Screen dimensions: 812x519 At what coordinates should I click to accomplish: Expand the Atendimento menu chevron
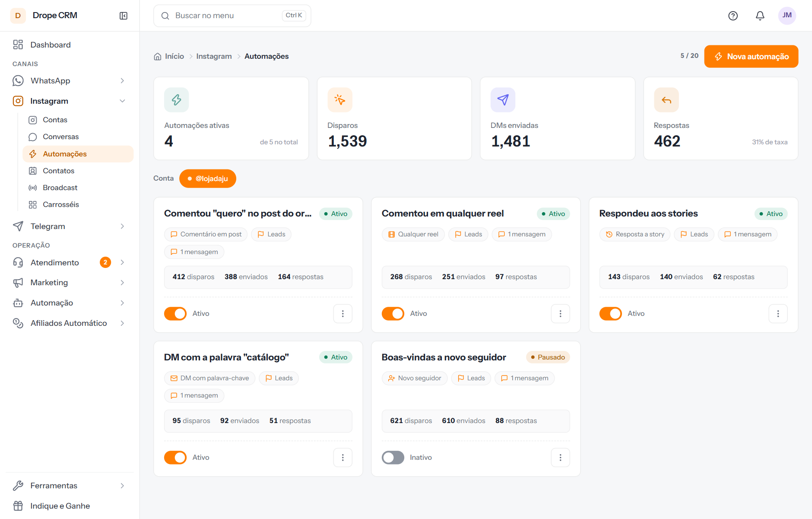(x=123, y=262)
